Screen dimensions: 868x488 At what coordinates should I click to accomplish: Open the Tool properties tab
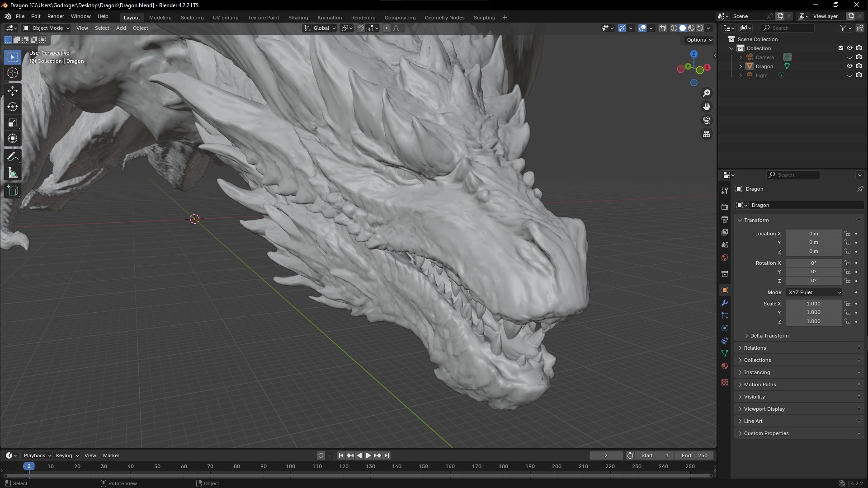(725, 191)
